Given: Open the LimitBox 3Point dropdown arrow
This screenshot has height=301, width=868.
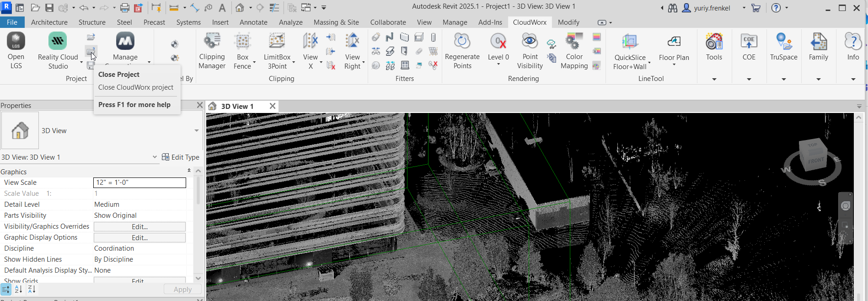Looking at the screenshot, I should tap(293, 62).
